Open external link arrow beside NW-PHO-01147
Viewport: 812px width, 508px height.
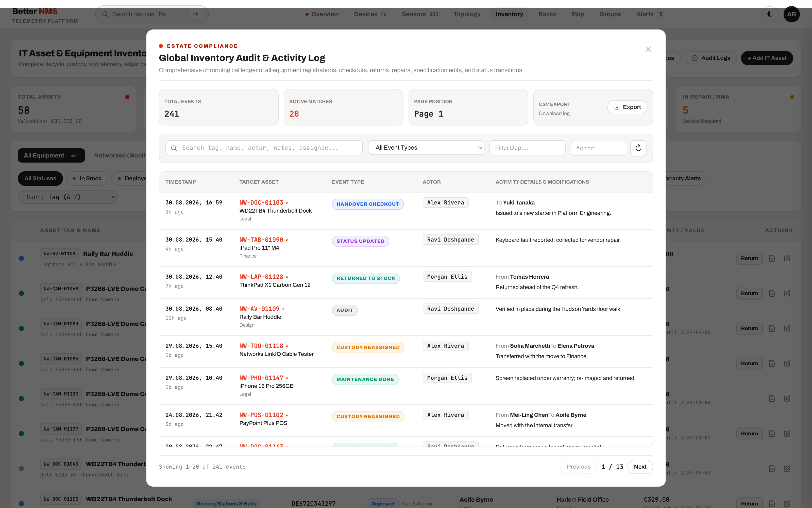tap(286, 378)
